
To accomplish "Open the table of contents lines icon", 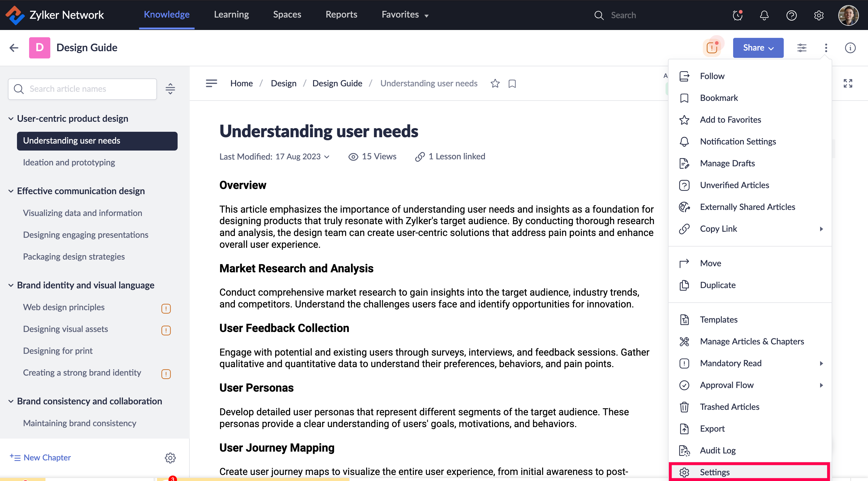I will click(x=211, y=83).
